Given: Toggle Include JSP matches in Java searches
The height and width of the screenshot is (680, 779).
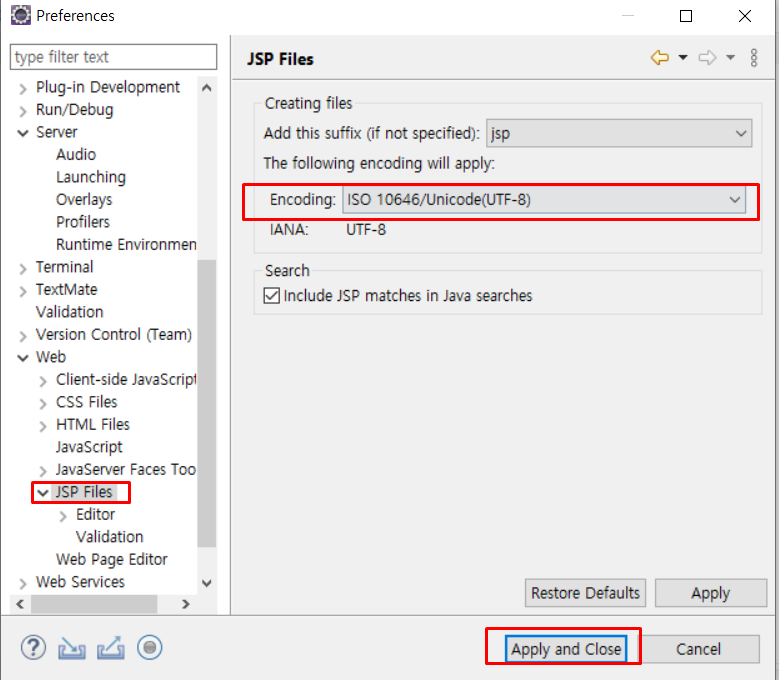Looking at the screenshot, I should (272, 296).
